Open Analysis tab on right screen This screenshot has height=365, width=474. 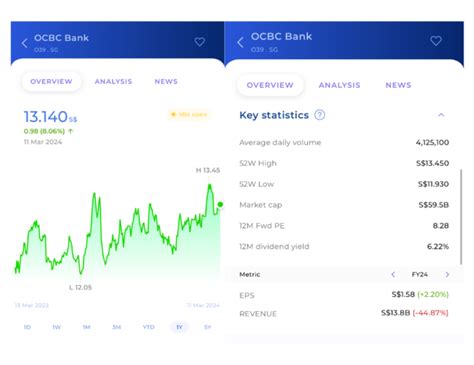pos(339,85)
